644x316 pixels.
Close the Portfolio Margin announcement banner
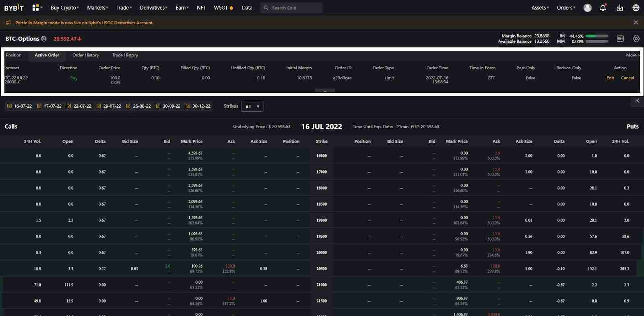point(636,23)
